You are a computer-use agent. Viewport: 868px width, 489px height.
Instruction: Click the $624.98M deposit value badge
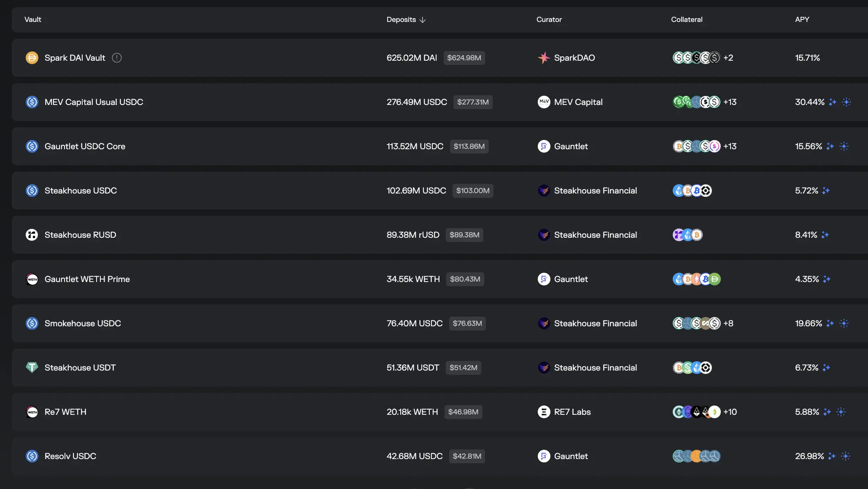point(464,58)
